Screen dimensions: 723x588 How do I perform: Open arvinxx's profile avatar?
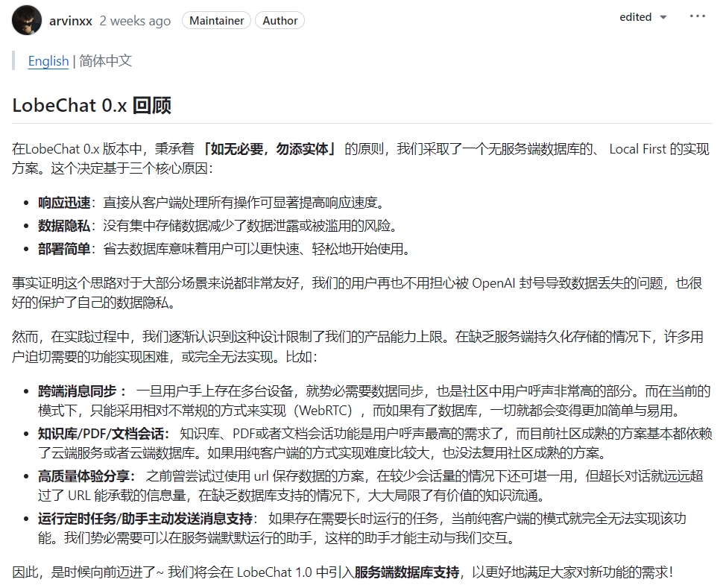27,20
